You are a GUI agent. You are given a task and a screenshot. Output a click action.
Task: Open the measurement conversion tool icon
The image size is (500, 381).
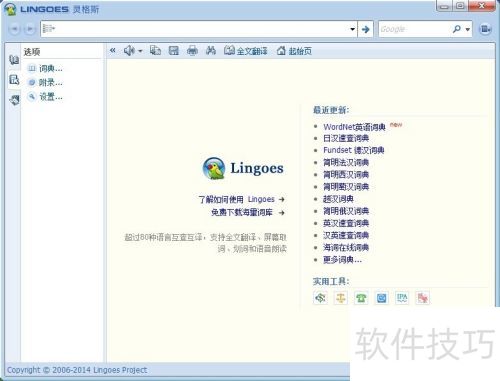341,298
